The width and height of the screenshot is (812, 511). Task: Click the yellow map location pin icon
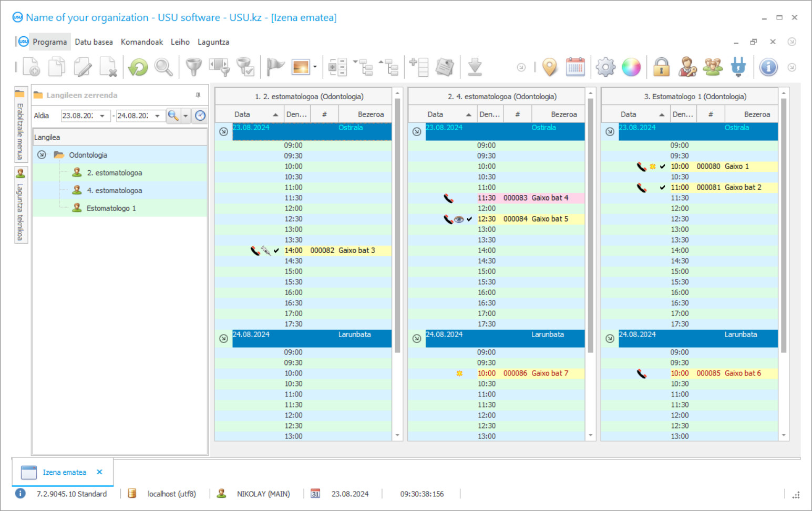click(x=549, y=67)
